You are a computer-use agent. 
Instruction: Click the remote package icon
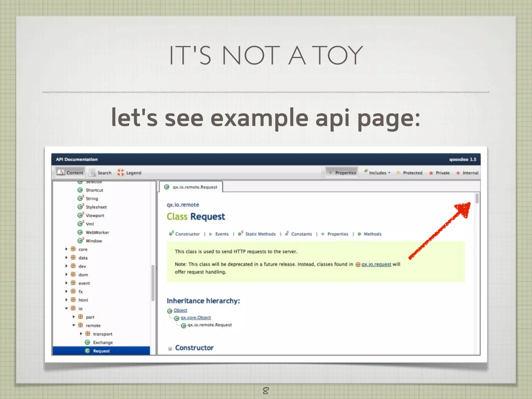pos(81,325)
